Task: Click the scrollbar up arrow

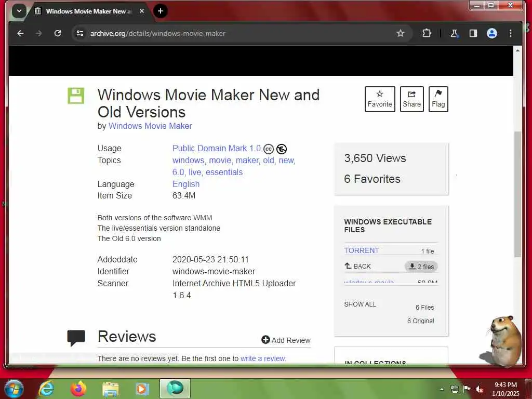Action: pos(517,50)
